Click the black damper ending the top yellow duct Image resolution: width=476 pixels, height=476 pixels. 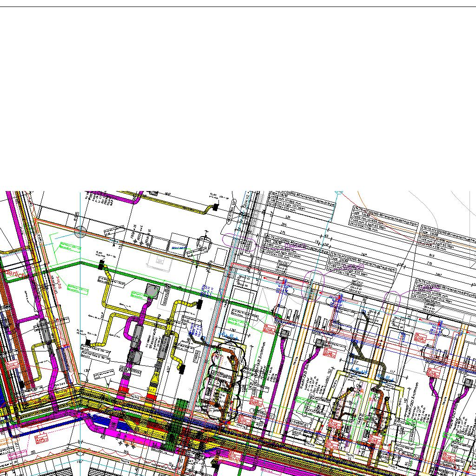215,208
